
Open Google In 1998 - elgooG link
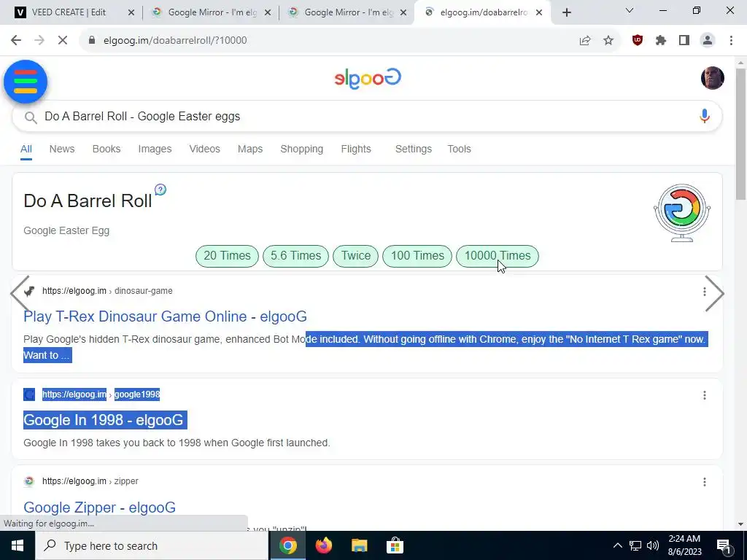pyautogui.click(x=104, y=420)
